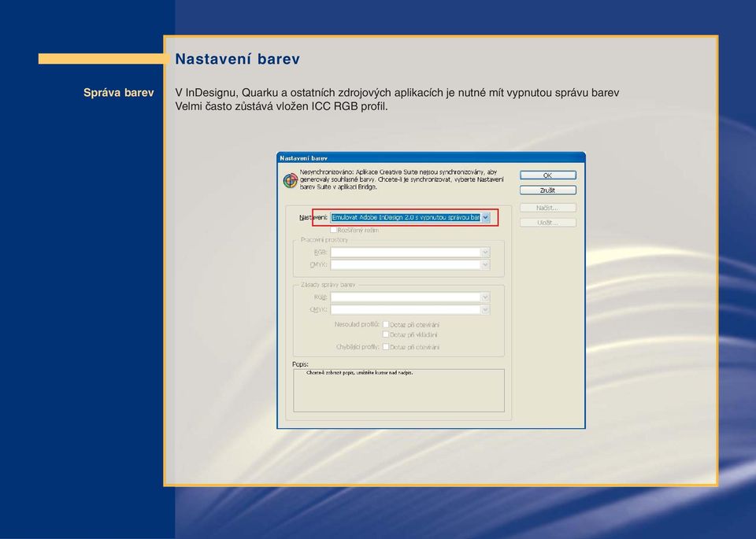756x539 pixels.
Task: Click the Správa barev sidebar heading
Action: pos(119,93)
